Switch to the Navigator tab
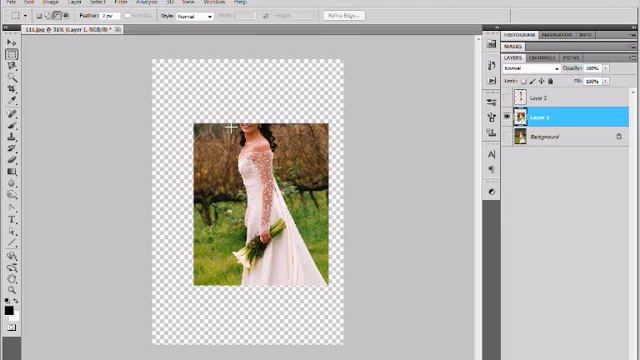Viewport: 640px width, 360px height. tap(557, 35)
